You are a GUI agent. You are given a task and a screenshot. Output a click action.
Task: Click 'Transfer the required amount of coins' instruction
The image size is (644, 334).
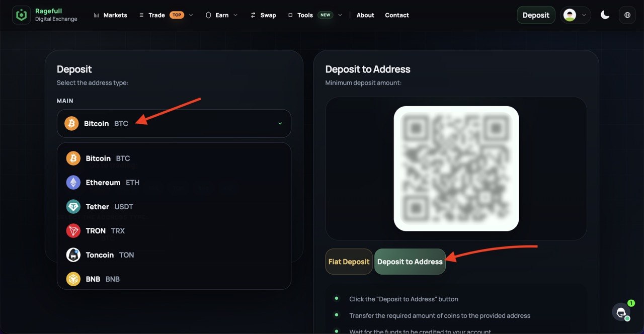440,315
